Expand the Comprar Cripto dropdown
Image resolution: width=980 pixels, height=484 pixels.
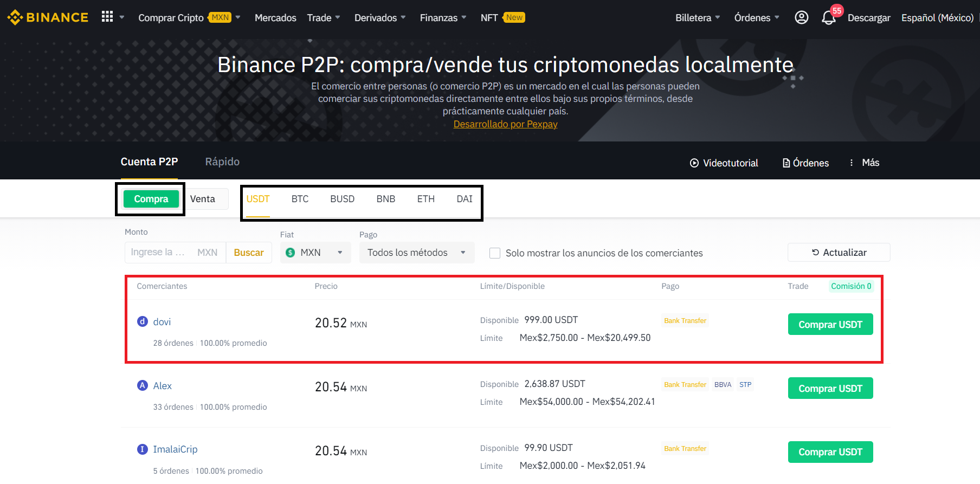(238, 17)
